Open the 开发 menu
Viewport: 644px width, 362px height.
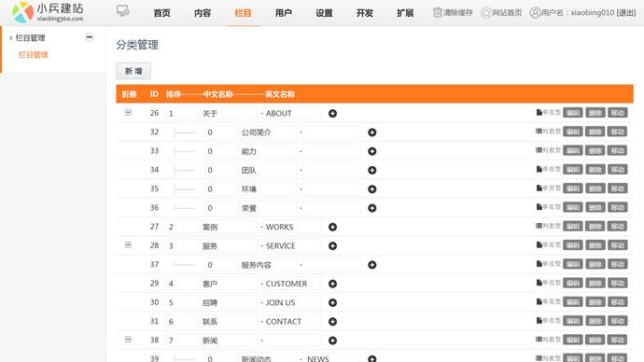[x=365, y=13]
